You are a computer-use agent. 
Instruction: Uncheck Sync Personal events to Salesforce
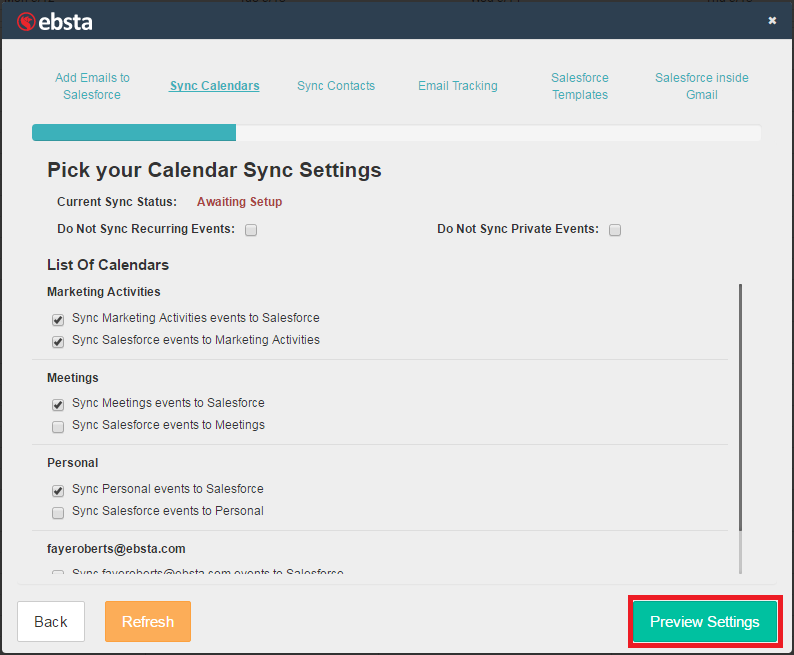pyautogui.click(x=58, y=490)
